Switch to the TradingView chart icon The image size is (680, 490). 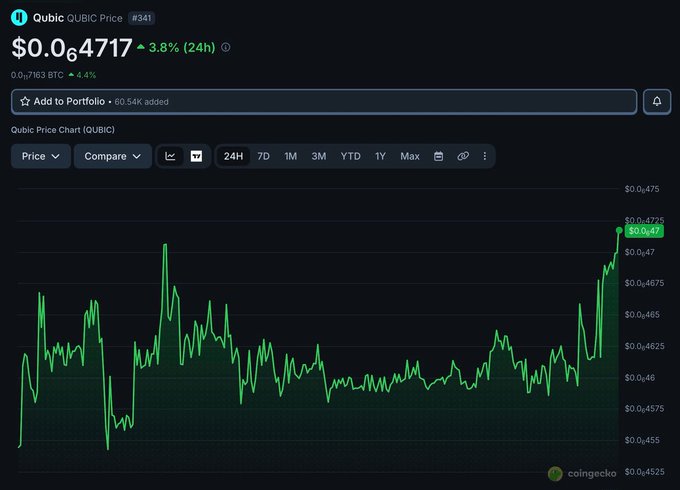coord(196,156)
